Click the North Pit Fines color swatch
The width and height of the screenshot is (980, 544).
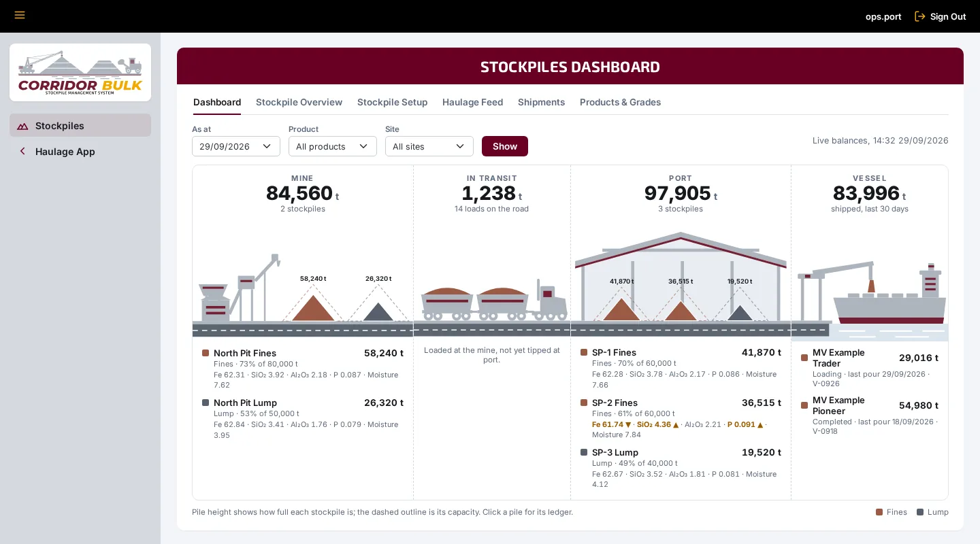click(206, 353)
